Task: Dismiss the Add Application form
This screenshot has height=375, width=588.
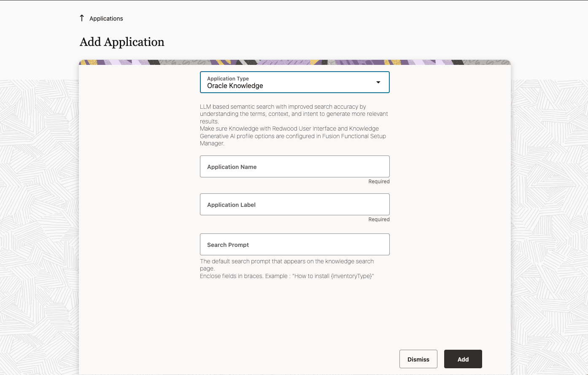Action: click(418, 359)
